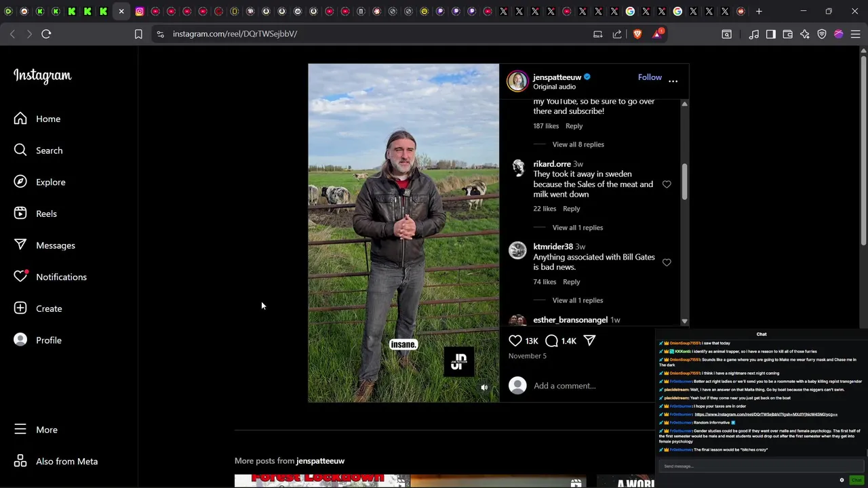Viewport: 868px width, 488px height.
Task: Reply to rikard.orre comment
Action: coord(571,209)
